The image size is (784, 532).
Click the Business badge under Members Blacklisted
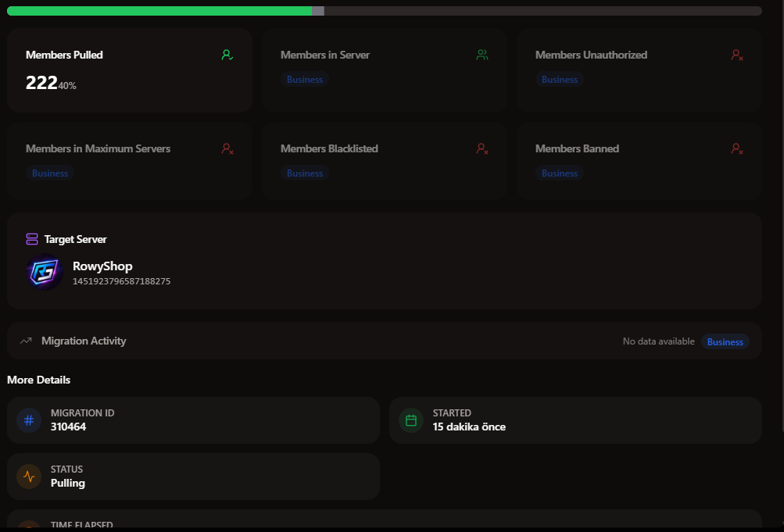click(305, 173)
